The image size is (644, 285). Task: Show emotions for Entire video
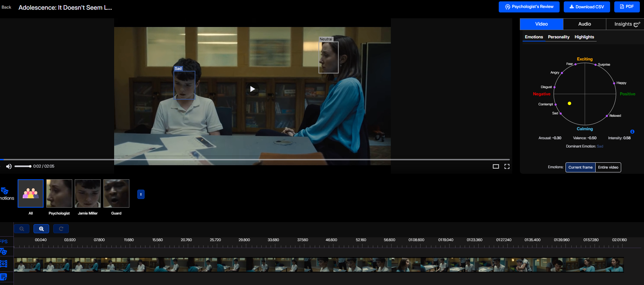tap(608, 167)
